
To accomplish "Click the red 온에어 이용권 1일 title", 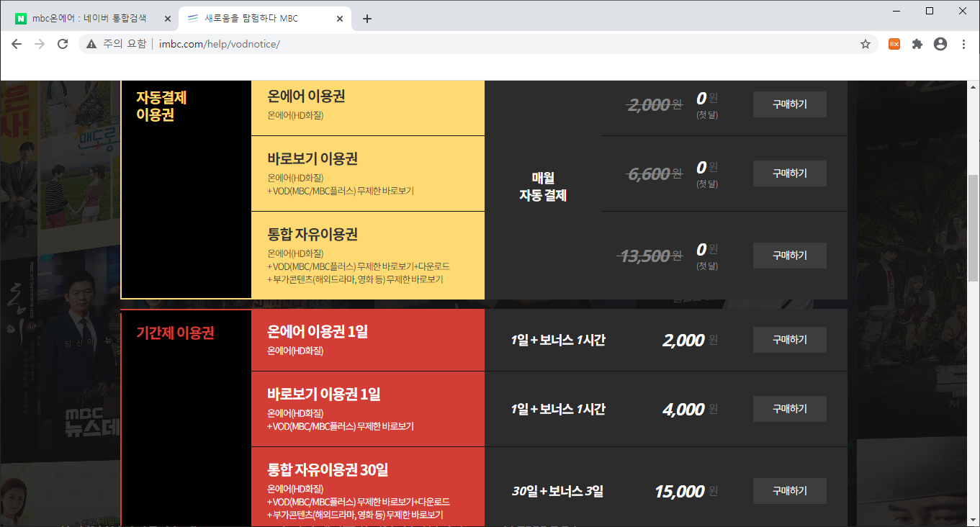I will coord(318,332).
